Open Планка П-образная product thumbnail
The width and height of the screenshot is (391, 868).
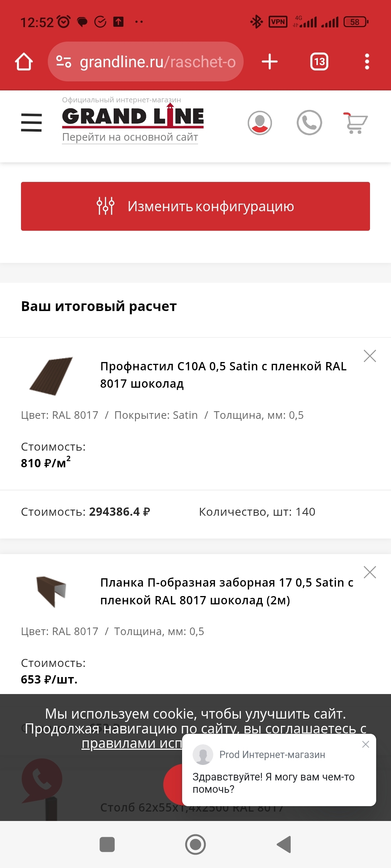51,592
